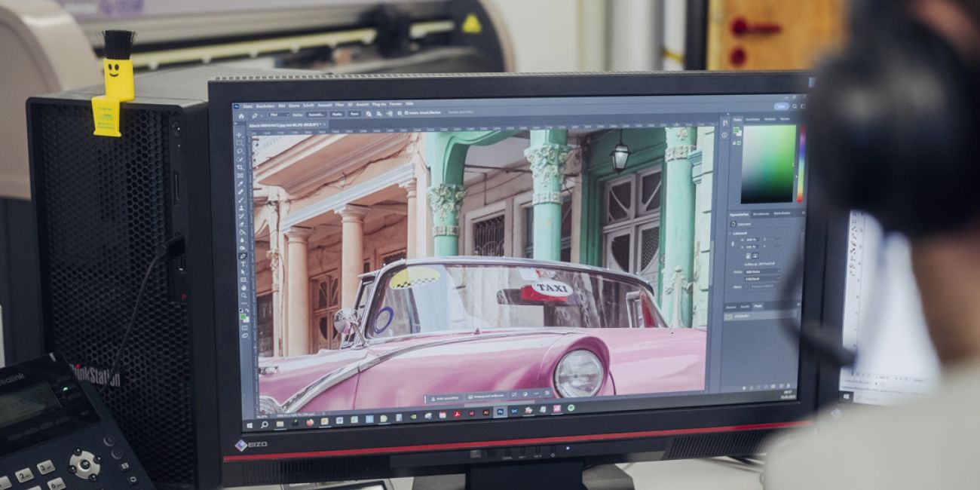
Task: Open the path mode dropdown in options bar
Action: coord(279,115)
